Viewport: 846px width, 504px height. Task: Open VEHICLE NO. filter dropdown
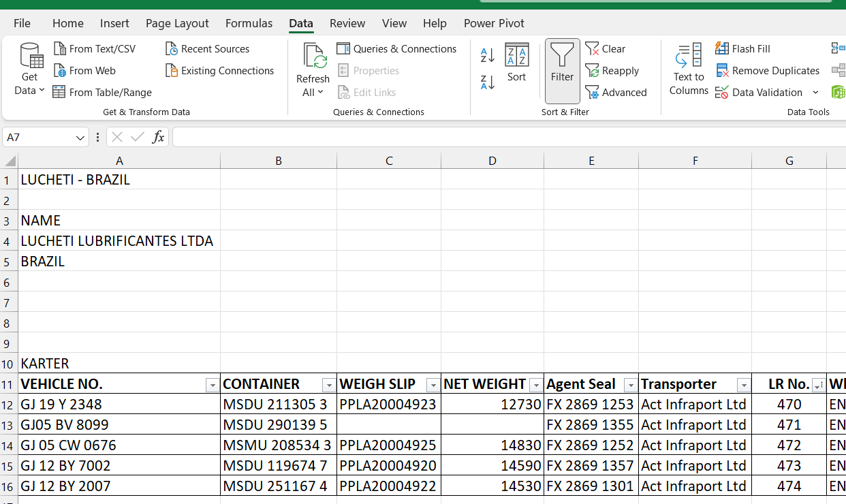click(x=213, y=385)
